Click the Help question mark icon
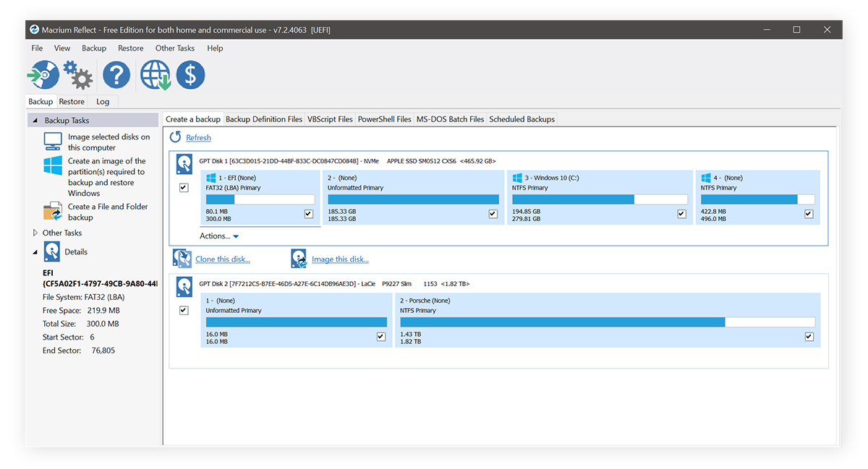Screen dimensions: 868x469 coord(116,75)
